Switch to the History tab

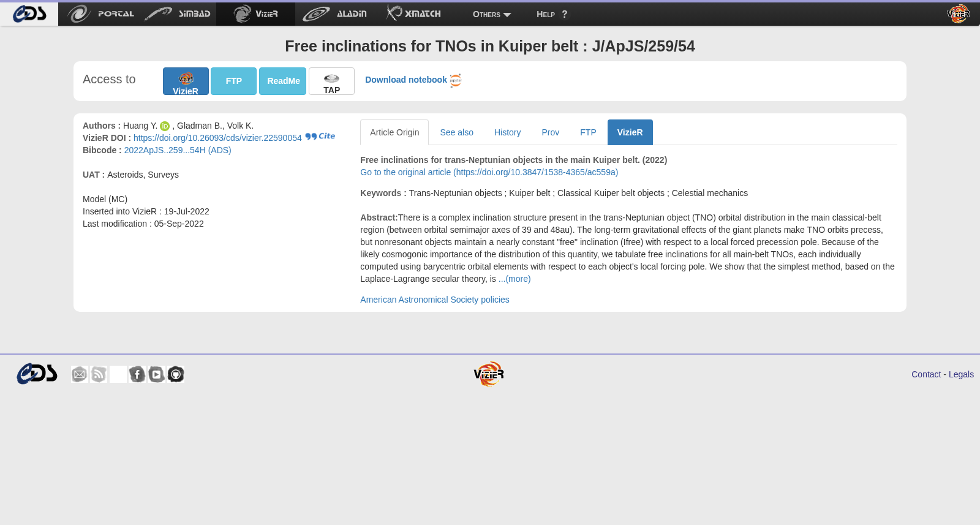tap(507, 132)
